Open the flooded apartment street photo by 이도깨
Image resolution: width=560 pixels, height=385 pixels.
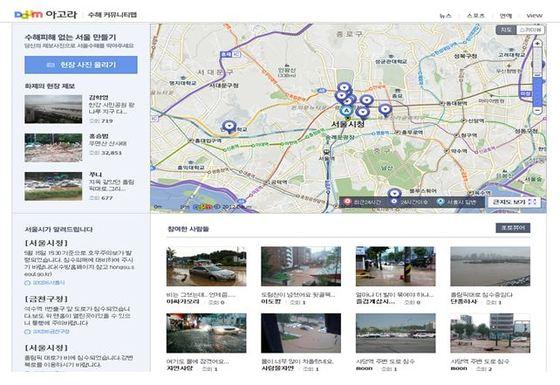tap(301, 266)
